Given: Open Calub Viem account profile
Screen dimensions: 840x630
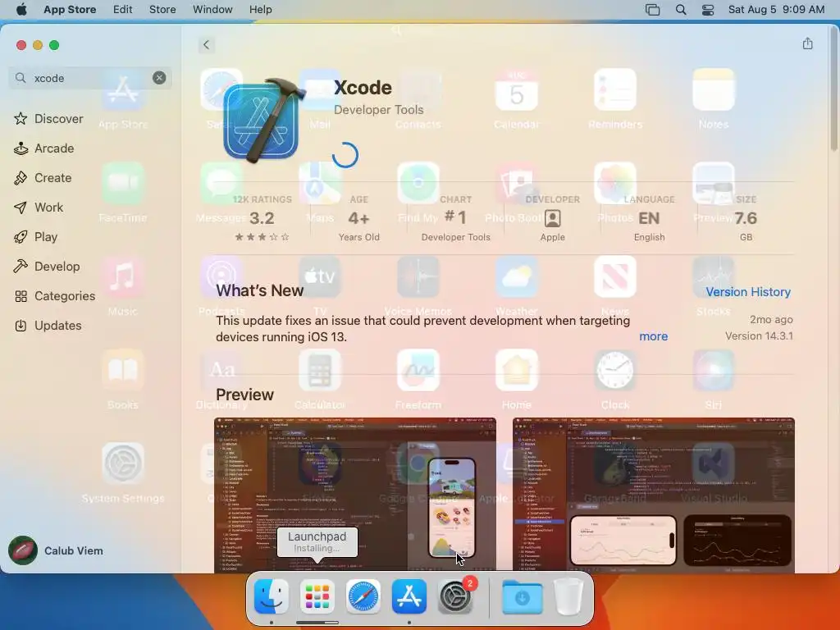Looking at the screenshot, I should click(x=57, y=550).
